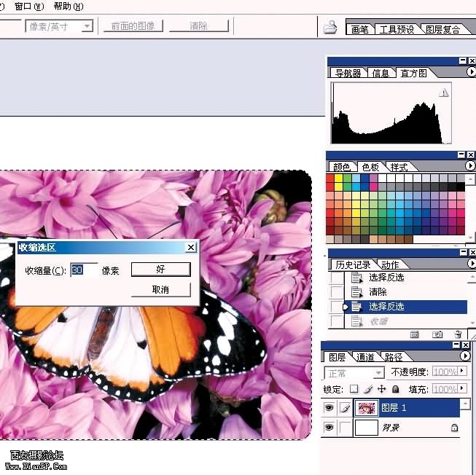Viewport: 476px width, 475px height.
Task: Switch to the 通道 (Channels) tab
Action: [366, 357]
